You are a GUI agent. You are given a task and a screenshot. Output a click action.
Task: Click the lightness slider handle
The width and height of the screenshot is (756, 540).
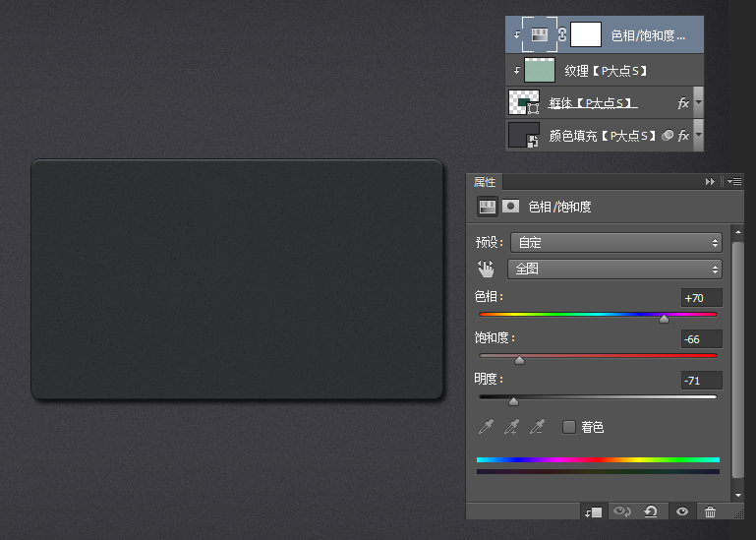pyautogui.click(x=513, y=401)
